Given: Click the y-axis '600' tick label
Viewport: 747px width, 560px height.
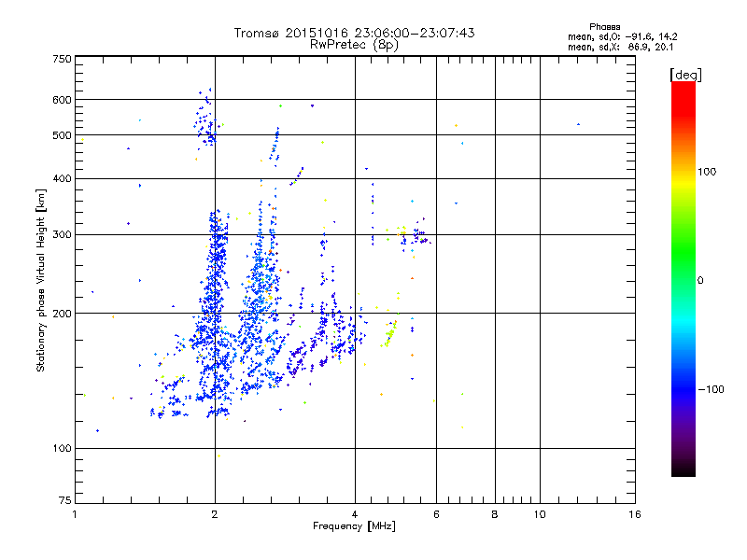Looking at the screenshot, I should tap(62, 100).
